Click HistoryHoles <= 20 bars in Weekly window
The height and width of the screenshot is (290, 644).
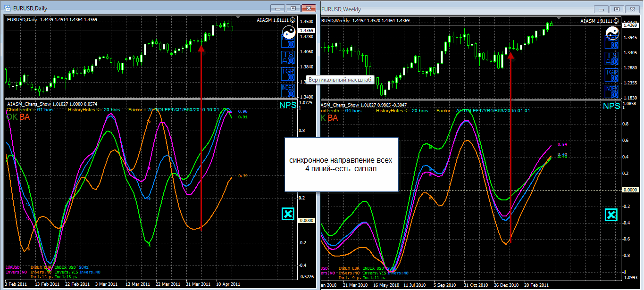[402, 111]
